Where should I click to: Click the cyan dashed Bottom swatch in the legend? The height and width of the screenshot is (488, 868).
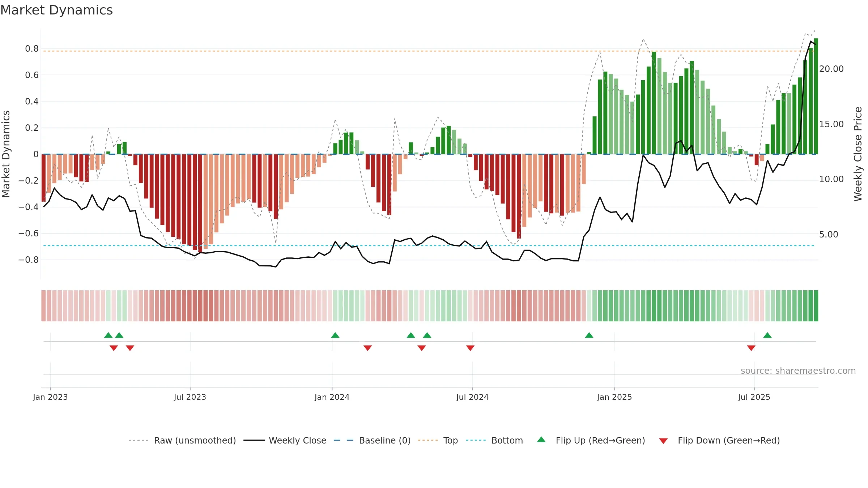476,440
